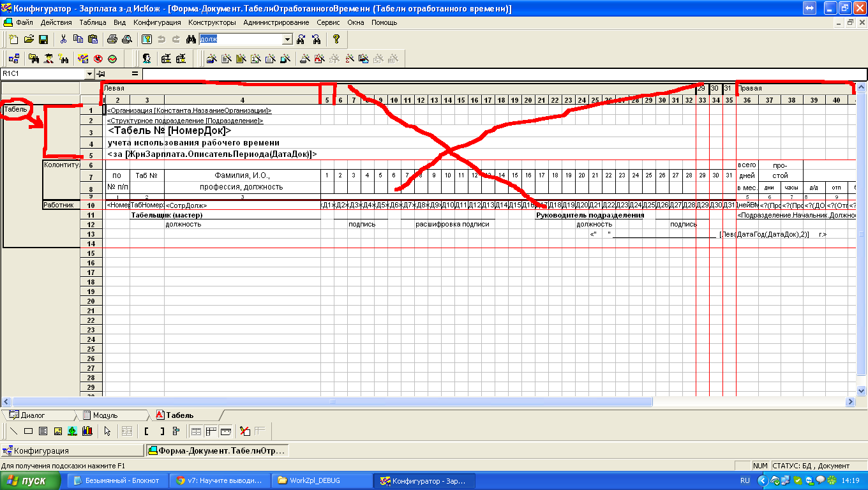Select the text block drawing tool
Image resolution: width=868 pixels, height=490 pixels.
tap(43, 431)
